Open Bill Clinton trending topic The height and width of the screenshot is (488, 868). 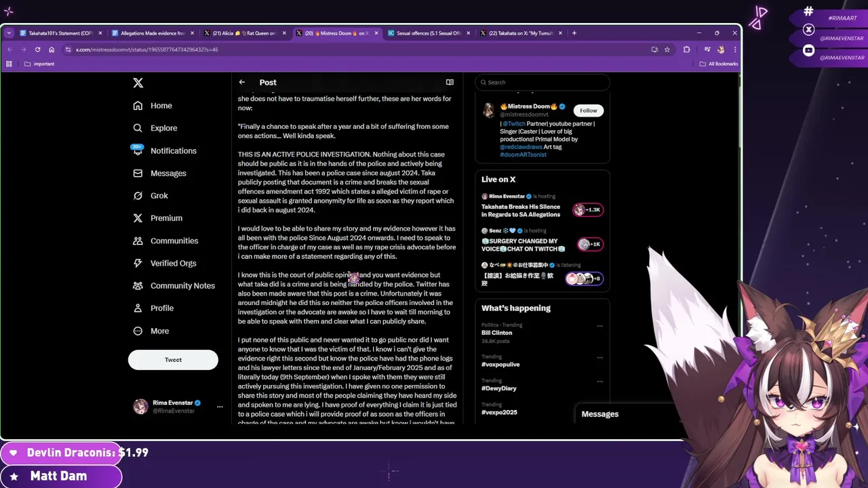(497, 333)
